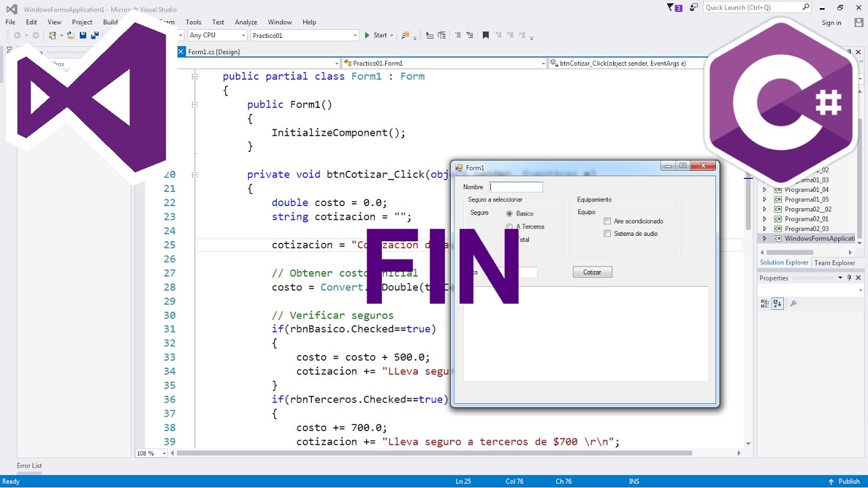
Task: Click the Open File folder icon
Action: pos(71,35)
